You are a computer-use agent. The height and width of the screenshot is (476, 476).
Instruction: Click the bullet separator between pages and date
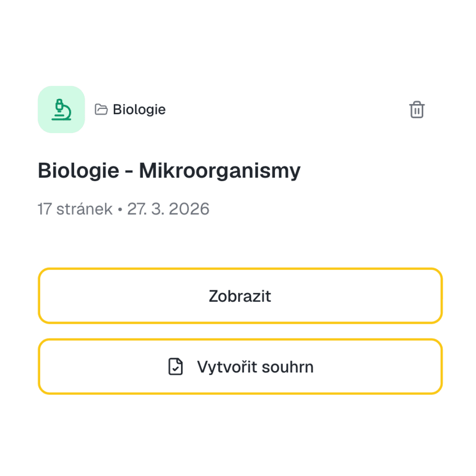(x=120, y=209)
